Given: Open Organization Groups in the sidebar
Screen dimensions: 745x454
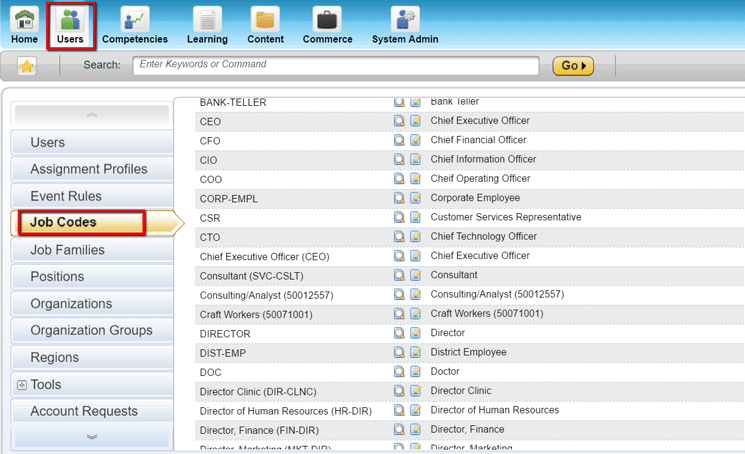Looking at the screenshot, I should point(91,330).
